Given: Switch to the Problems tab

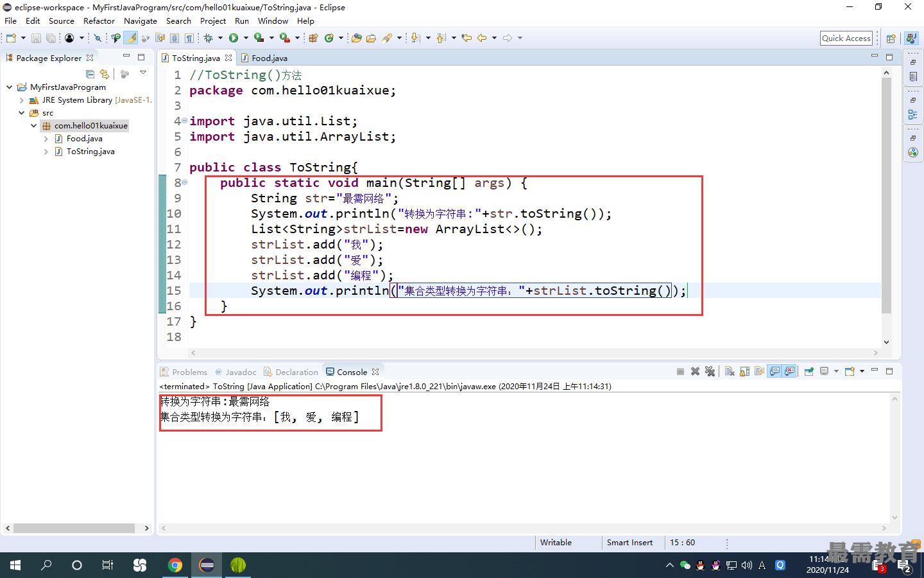Looking at the screenshot, I should 184,372.
